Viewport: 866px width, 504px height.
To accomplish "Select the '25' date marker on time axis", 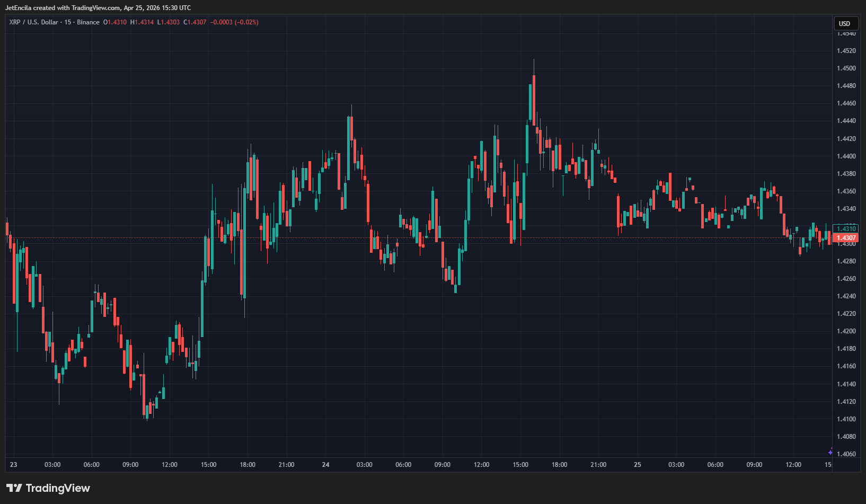I will click(x=637, y=465).
